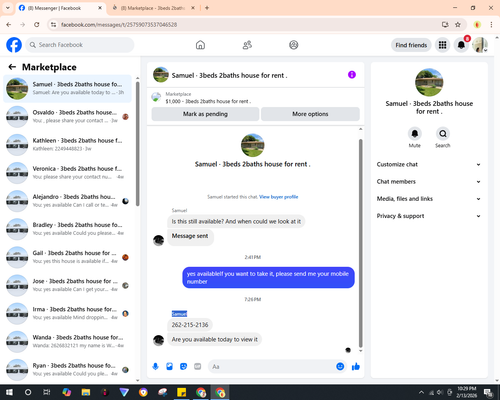Image resolution: width=500 pixels, height=400 pixels.
Task: Open the Friends icon in top navigation
Action: [x=247, y=45]
